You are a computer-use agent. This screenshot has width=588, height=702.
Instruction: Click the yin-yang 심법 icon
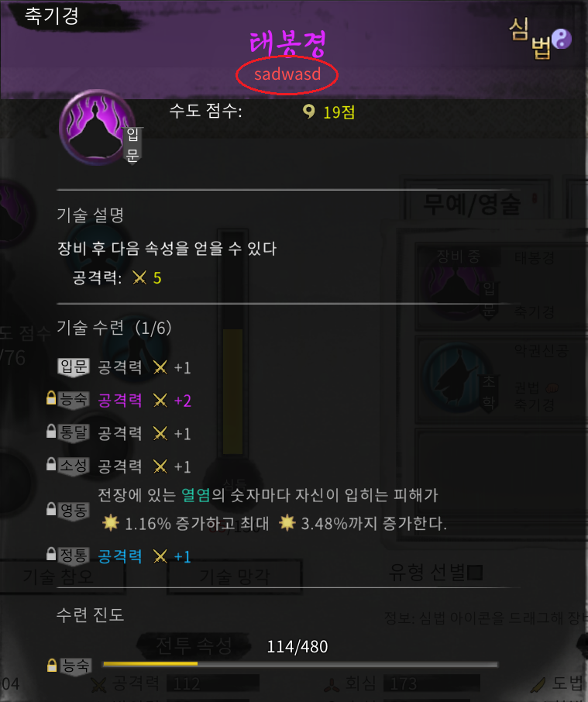pyautogui.click(x=561, y=39)
